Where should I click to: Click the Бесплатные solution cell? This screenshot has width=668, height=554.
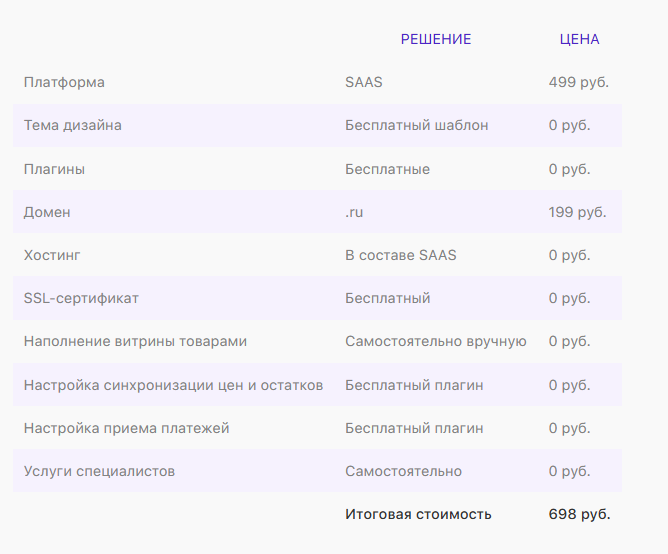click(387, 169)
